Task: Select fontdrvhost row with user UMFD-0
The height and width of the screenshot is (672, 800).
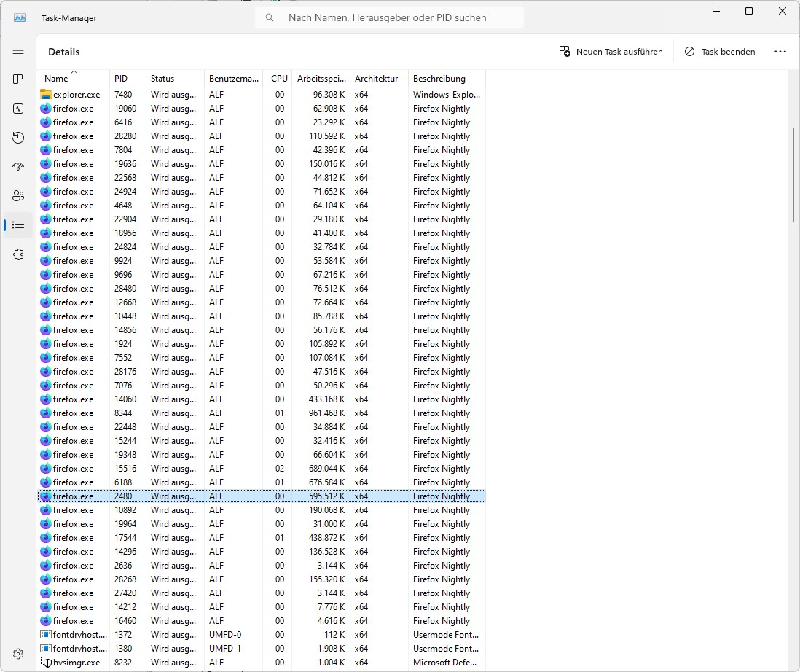Action: [x=262, y=635]
